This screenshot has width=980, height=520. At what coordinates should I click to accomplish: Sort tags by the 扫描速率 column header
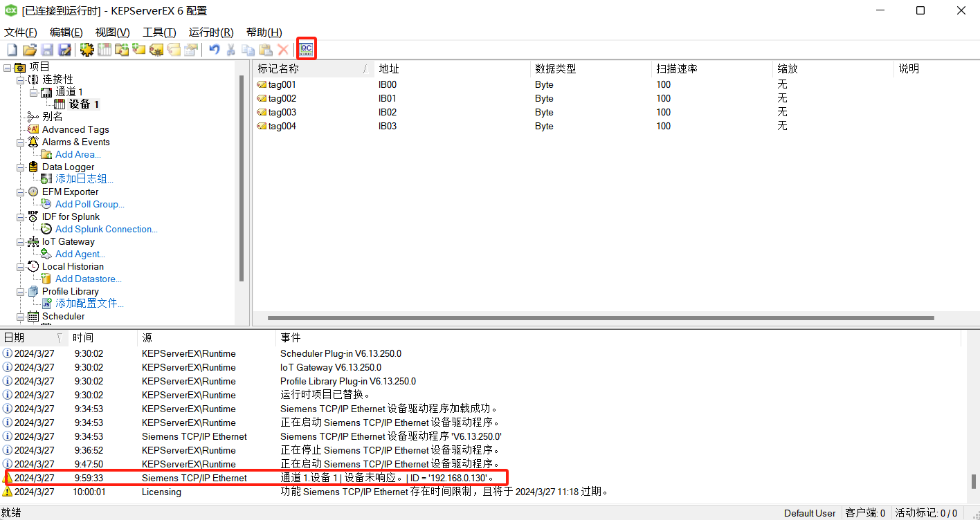(x=713, y=68)
